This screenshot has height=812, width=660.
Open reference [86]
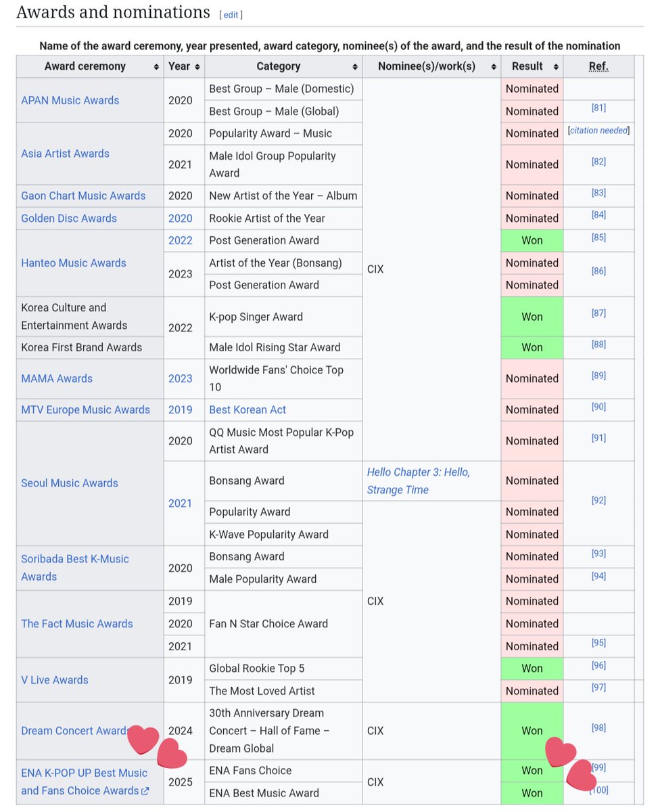pos(598,271)
